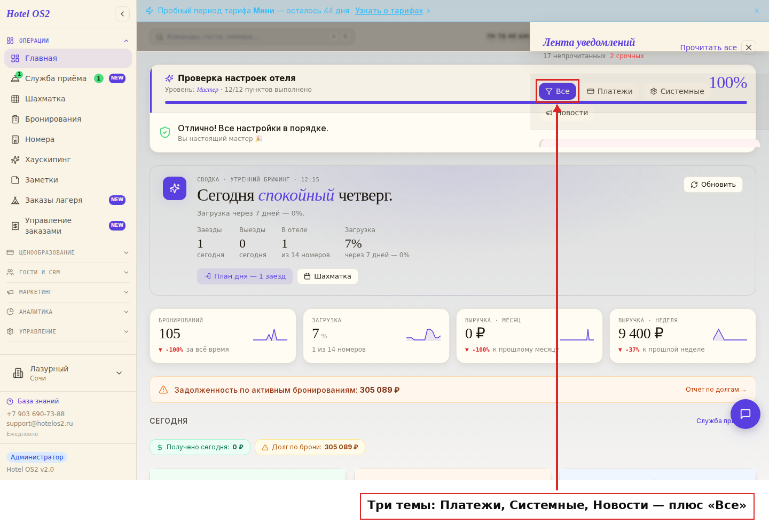Viewport: 769px width, 532px height.
Task: Click the Служба приёма bell icon
Action: pos(15,79)
